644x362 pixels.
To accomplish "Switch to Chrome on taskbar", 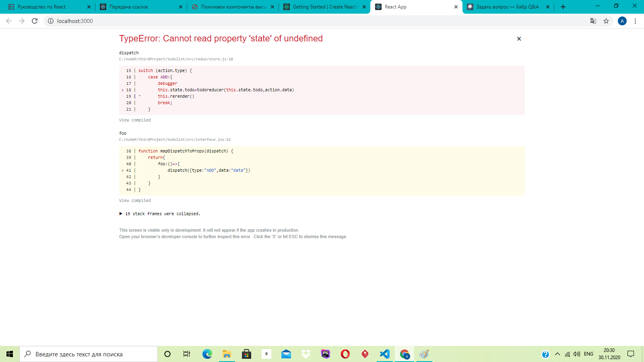I will [405, 354].
